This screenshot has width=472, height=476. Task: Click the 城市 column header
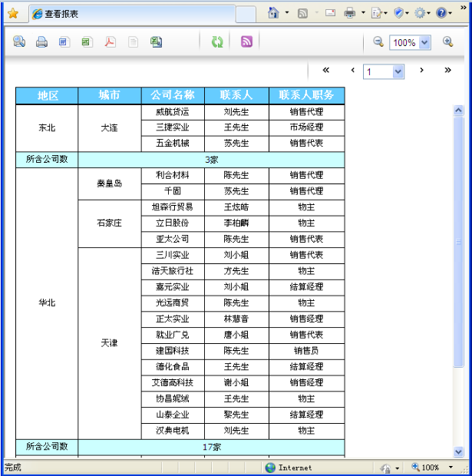tap(110, 96)
